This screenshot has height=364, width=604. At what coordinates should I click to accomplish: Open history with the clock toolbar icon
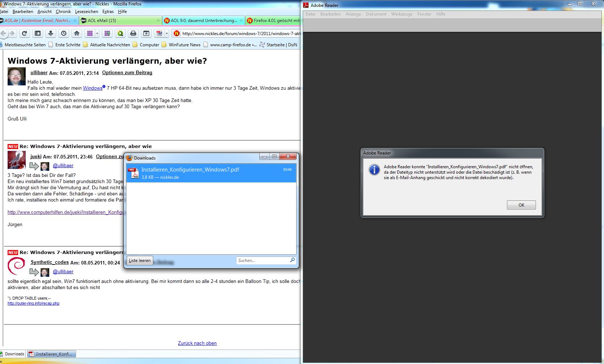[64, 33]
